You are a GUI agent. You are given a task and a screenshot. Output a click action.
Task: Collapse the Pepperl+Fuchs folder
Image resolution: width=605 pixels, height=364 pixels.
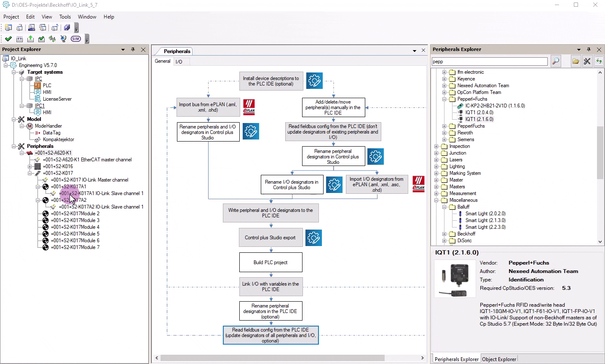click(444, 99)
